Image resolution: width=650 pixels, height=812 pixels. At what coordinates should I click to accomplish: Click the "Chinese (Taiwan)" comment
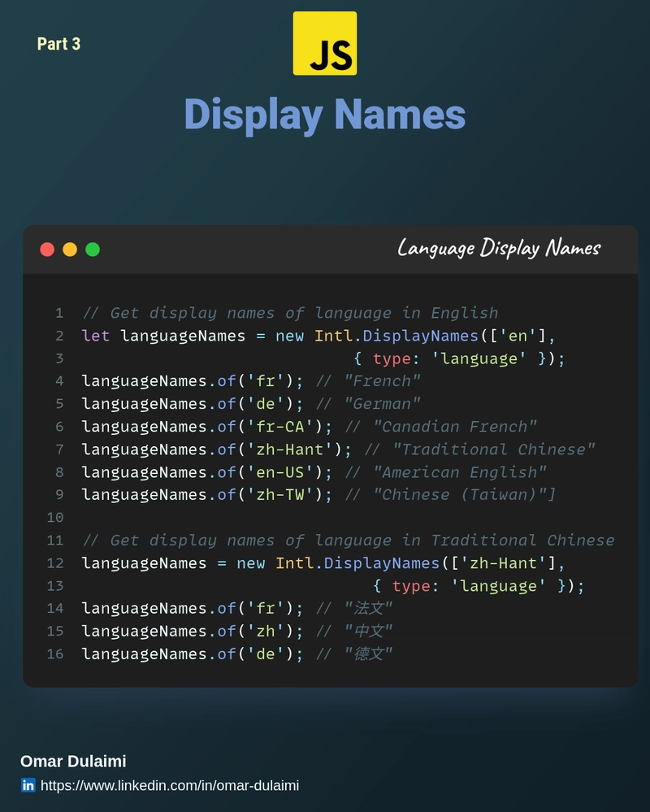tap(464, 495)
